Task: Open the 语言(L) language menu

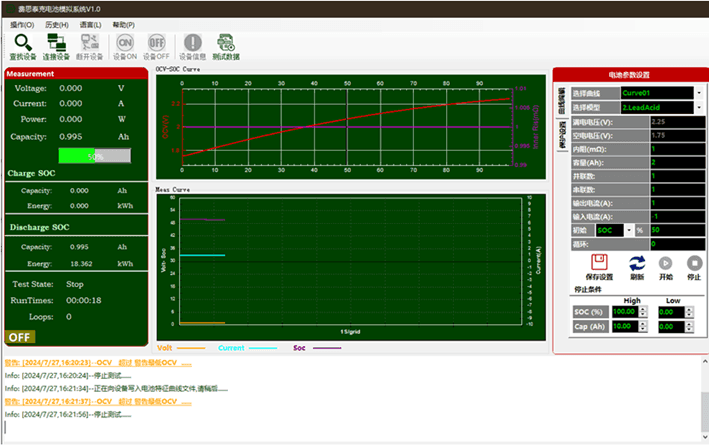Action: (89, 23)
